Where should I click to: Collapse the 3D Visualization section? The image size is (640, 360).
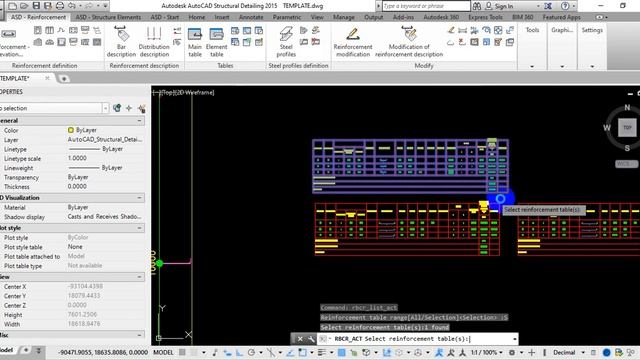(x=140, y=198)
